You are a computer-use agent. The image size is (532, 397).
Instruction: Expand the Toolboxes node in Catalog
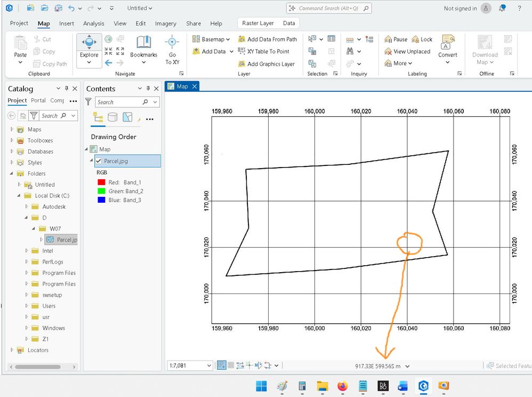12,140
